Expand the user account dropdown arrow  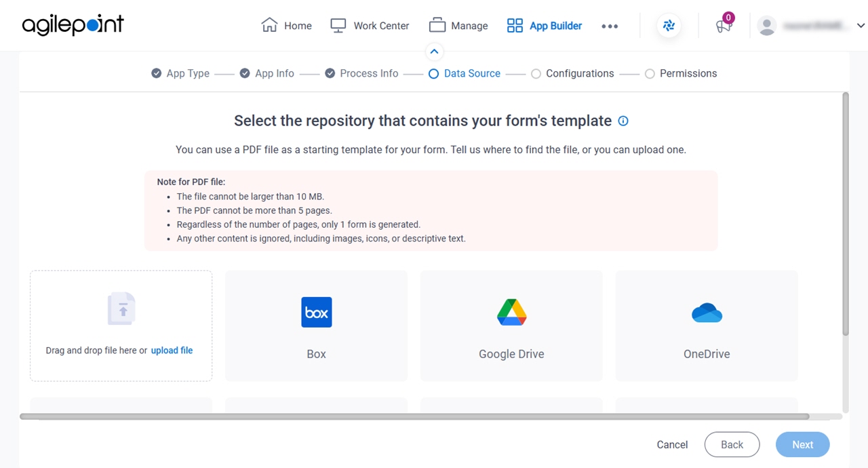(x=861, y=26)
